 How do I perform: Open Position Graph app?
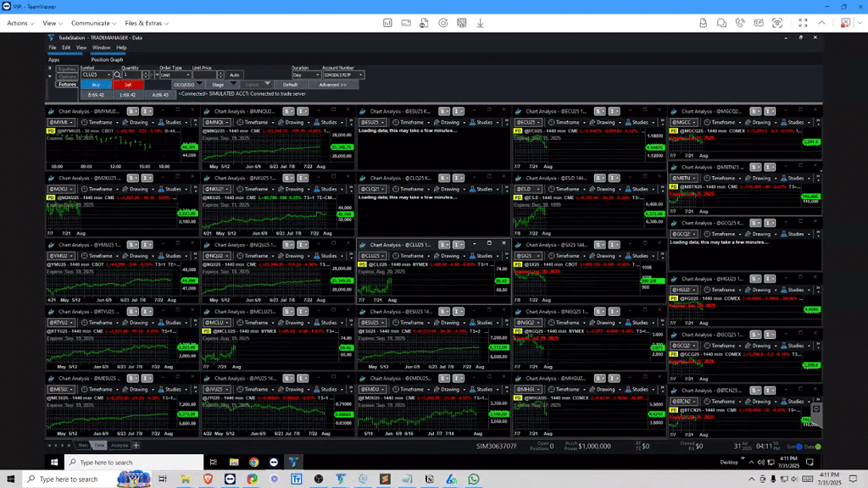pyautogui.click(x=107, y=59)
